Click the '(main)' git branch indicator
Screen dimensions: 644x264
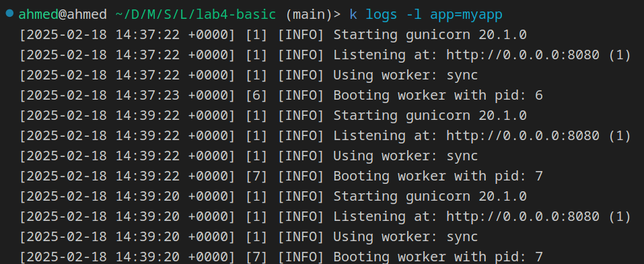tap(308, 15)
